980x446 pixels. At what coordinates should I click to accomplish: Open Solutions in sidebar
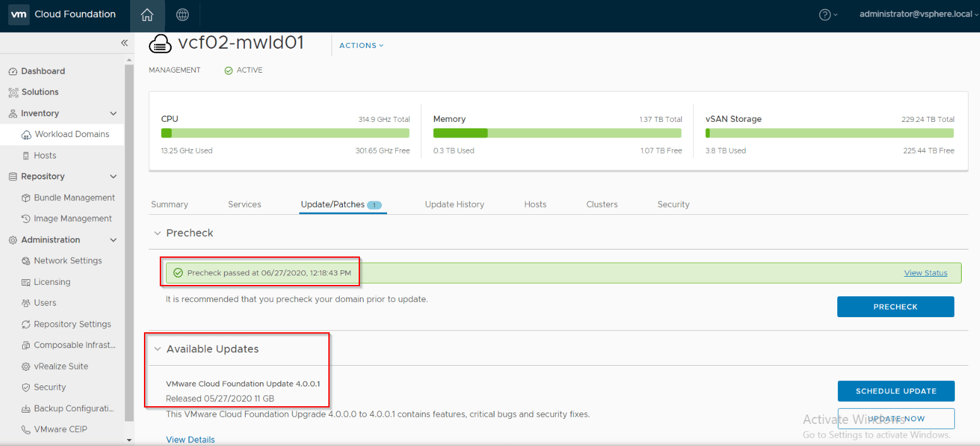40,92
